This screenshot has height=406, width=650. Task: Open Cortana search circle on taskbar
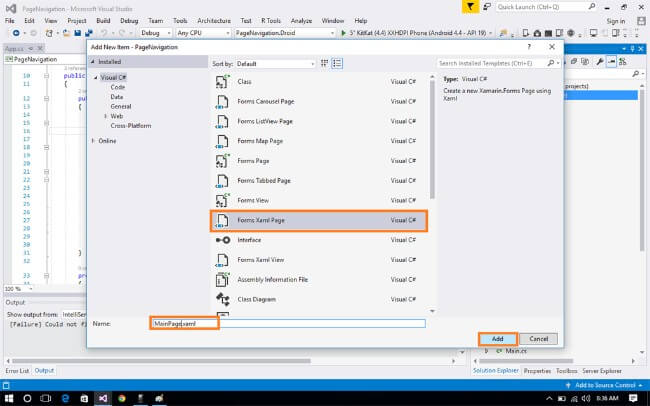(27, 399)
